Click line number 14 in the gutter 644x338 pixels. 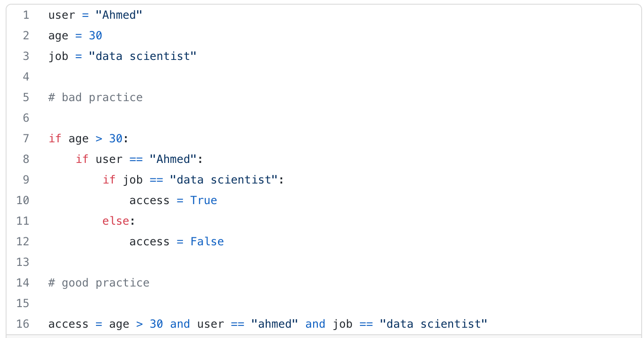pyautogui.click(x=23, y=283)
